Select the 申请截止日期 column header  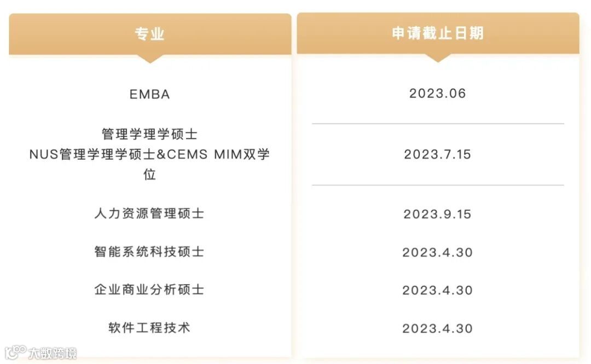pyautogui.click(x=438, y=33)
